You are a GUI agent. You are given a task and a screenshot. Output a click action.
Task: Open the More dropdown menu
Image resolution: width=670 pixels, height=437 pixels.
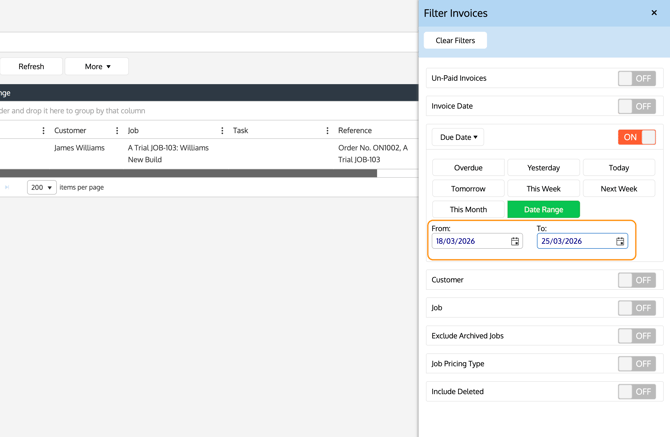click(97, 66)
